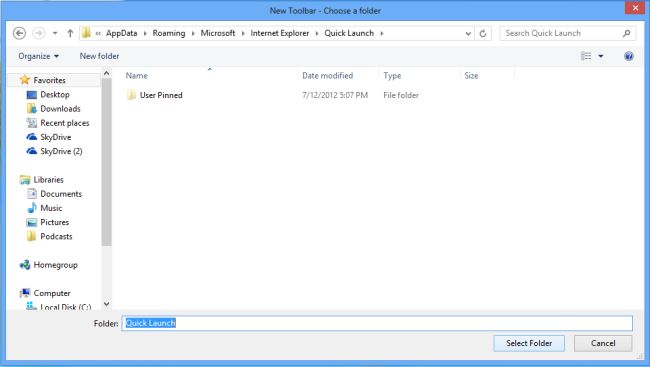Sort by Name column header

point(136,75)
